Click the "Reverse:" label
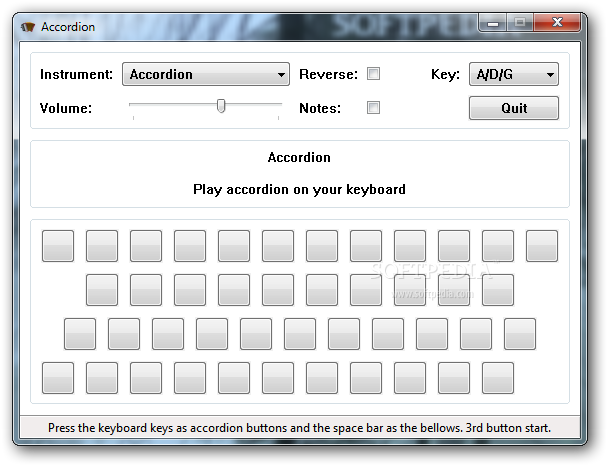Viewport: 608px width, 466px height. click(328, 74)
